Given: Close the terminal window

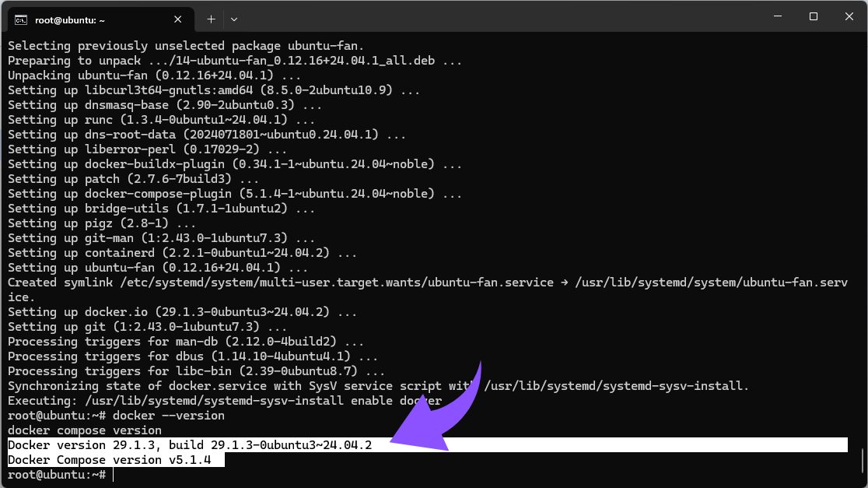Looking at the screenshot, I should click(849, 16).
